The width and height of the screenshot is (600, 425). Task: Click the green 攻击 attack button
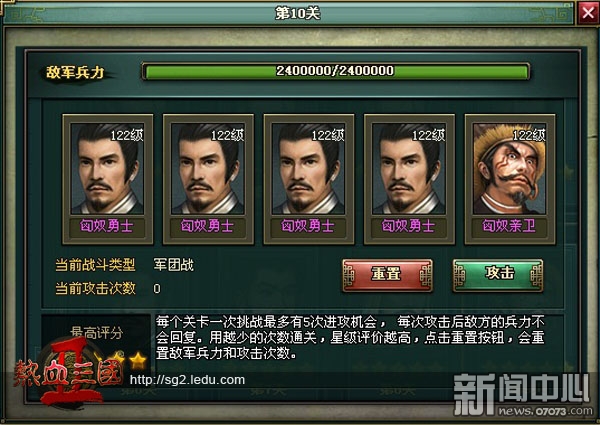498,275
